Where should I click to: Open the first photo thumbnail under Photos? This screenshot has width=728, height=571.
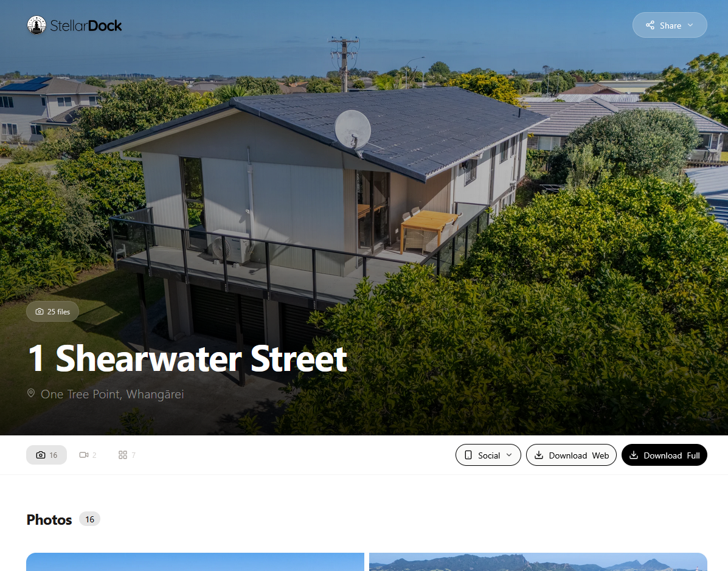click(x=195, y=562)
